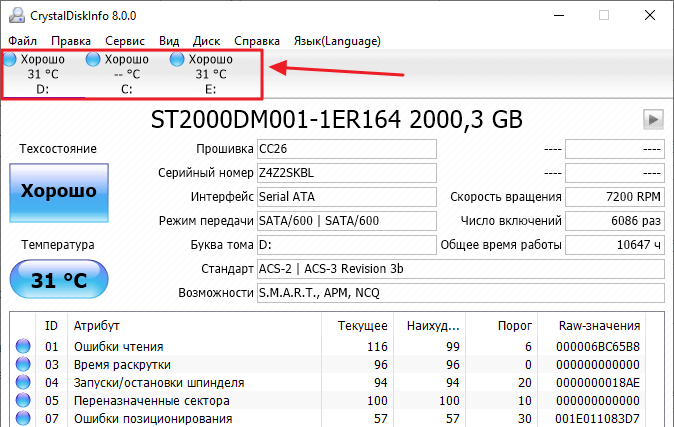The image size is (674, 427).
Task: Click the Raw-значения column header
Action: pyautogui.click(x=600, y=326)
